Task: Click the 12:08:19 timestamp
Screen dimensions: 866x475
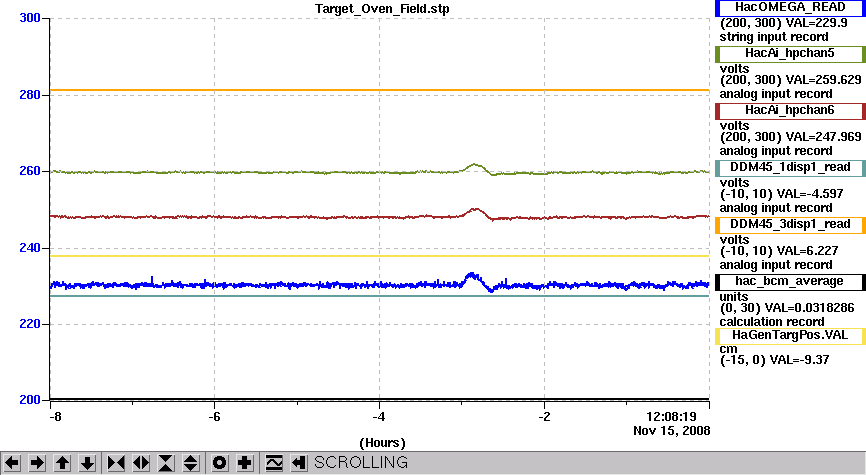Action: coord(671,416)
